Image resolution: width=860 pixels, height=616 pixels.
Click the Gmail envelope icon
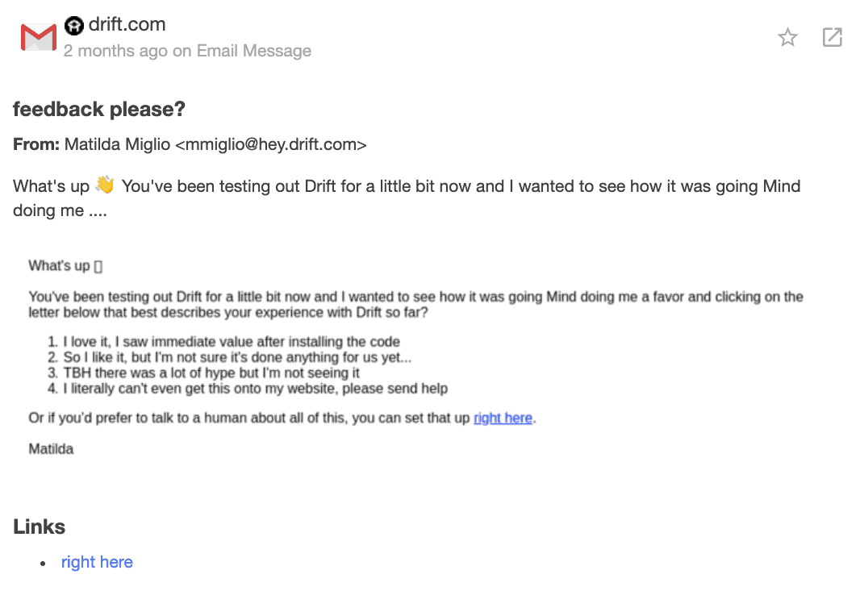click(39, 38)
